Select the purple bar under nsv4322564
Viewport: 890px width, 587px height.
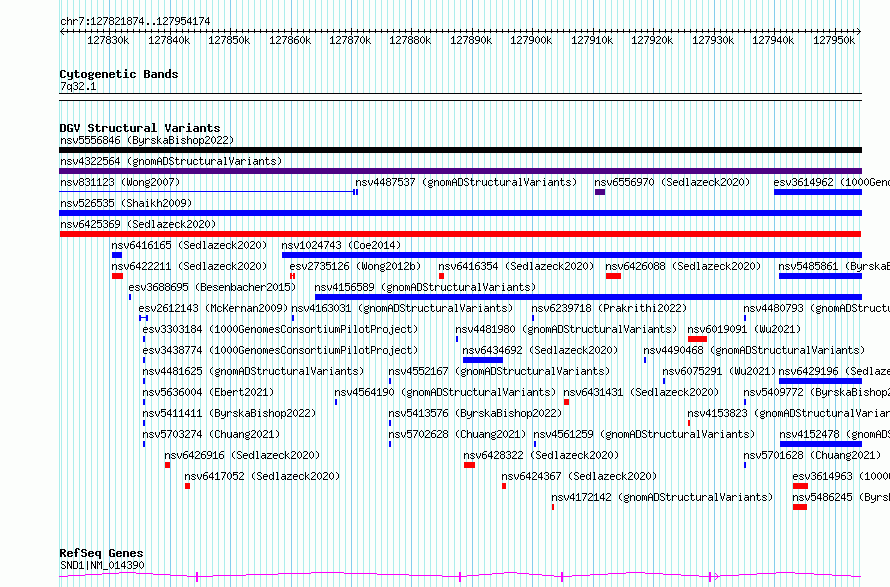pyautogui.click(x=460, y=171)
